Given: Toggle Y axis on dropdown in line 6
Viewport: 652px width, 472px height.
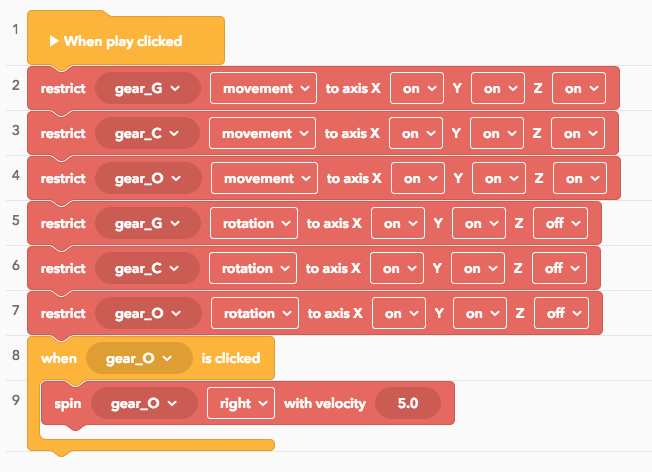Looking at the screenshot, I should point(478,268).
